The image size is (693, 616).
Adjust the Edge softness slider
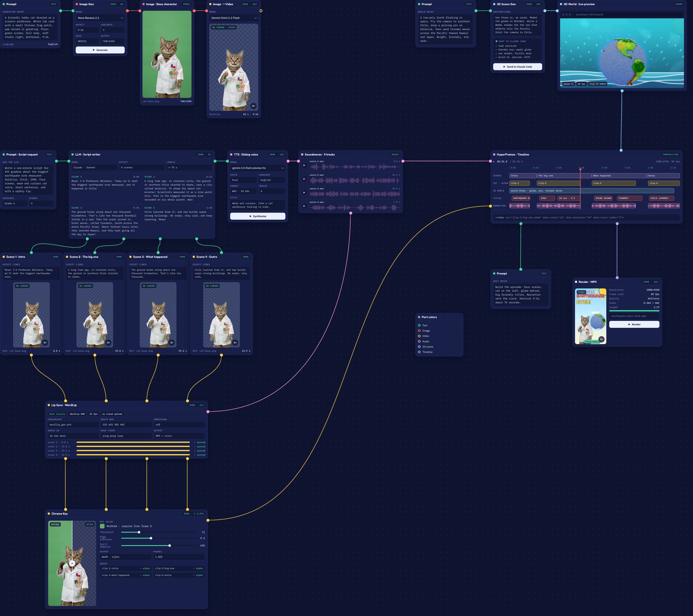coord(159,538)
